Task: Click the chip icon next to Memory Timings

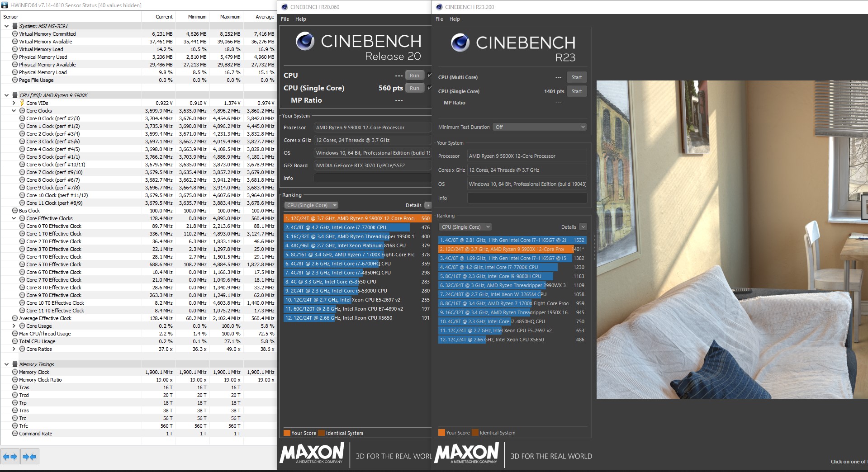Action: (x=15, y=364)
